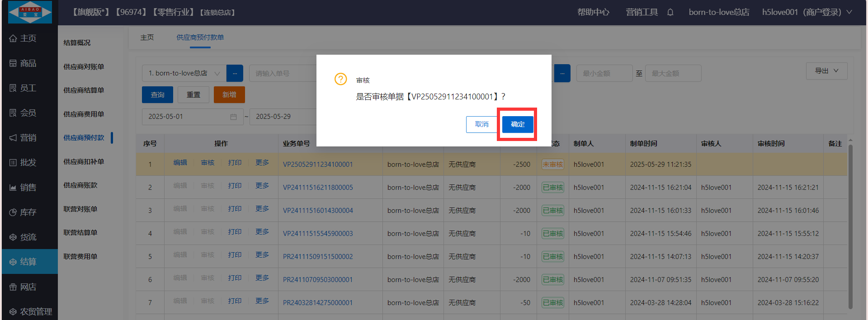Viewport: 868px width, 320px height.
Task: Click the AIBAO logo
Action: [30, 12]
